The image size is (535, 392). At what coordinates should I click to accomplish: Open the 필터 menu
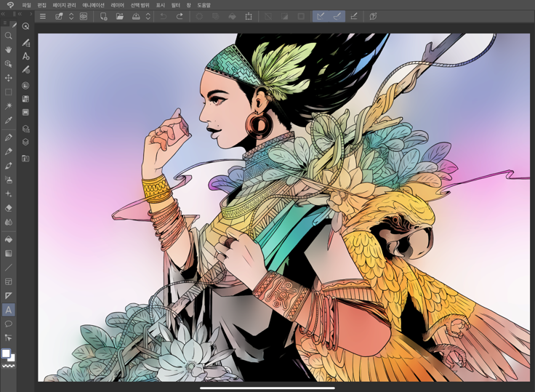click(176, 5)
